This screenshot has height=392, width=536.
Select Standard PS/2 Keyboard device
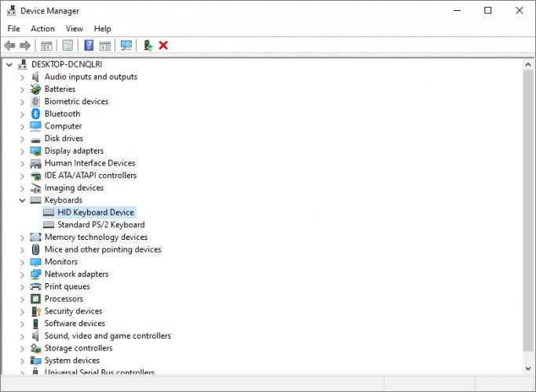click(x=100, y=225)
